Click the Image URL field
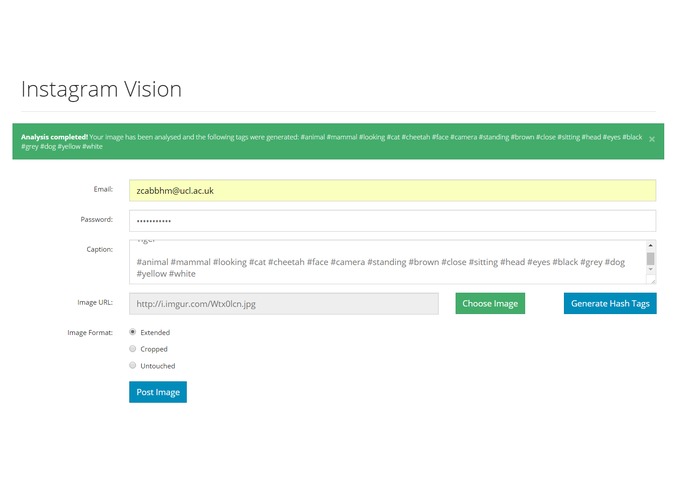Viewport: 695px width, 494px height. [x=284, y=304]
